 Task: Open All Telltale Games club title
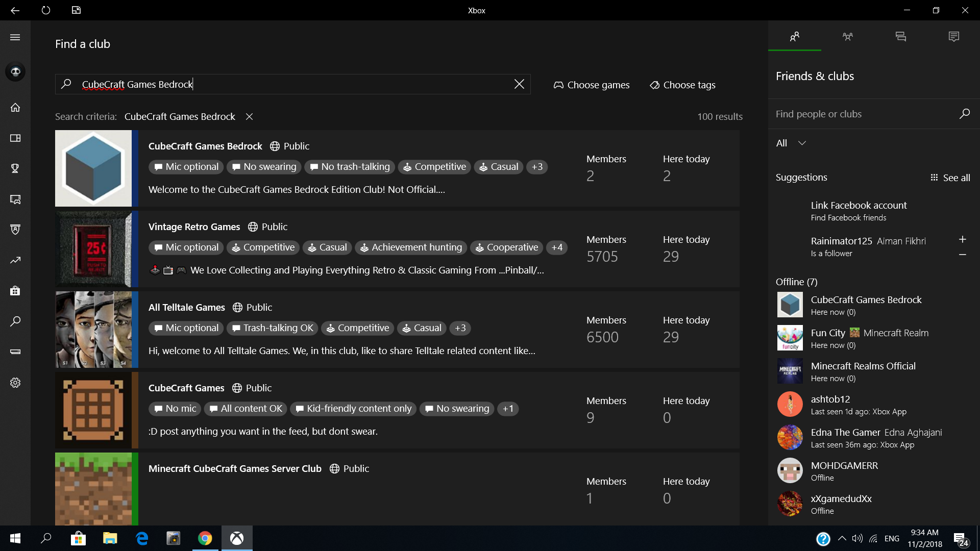186,308
